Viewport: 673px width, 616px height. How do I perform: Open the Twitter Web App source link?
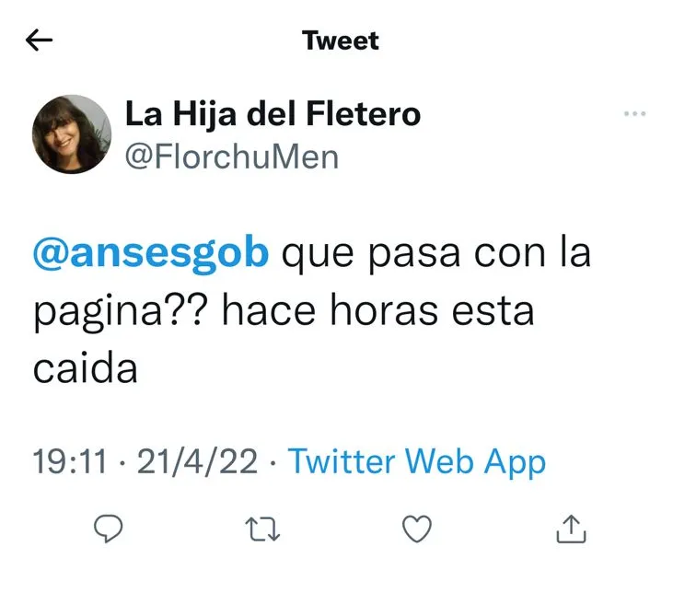[416, 462]
